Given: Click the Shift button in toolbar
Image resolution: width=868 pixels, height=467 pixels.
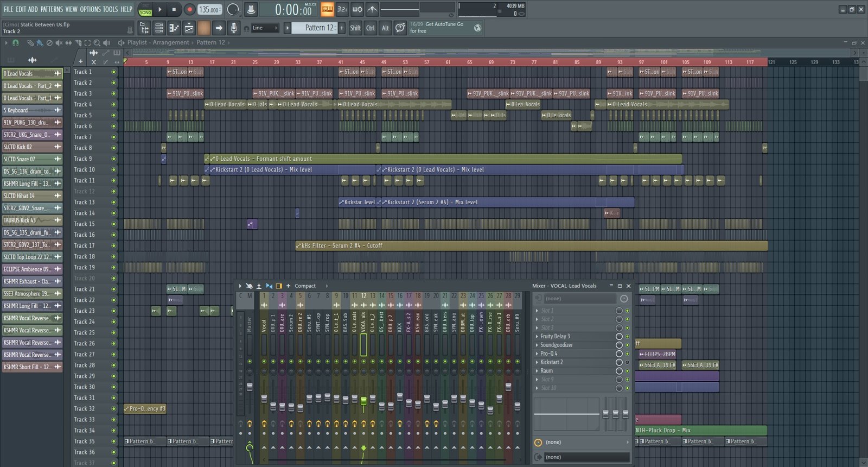Looking at the screenshot, I should point(355,28).
